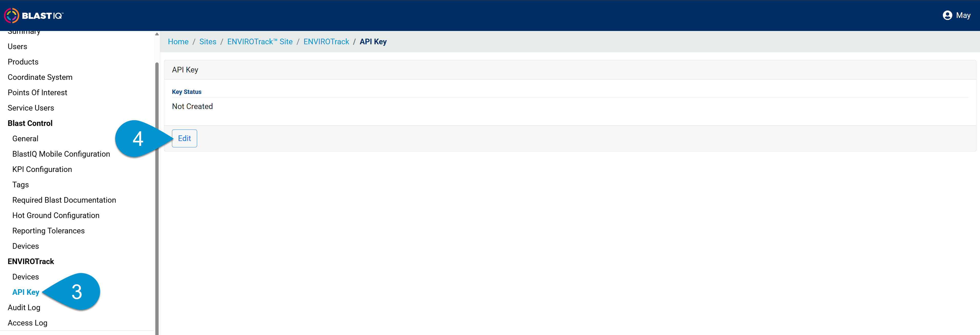Open the Access Log
The height and width of the screenshot is (335, 980).
click(27, 323)
